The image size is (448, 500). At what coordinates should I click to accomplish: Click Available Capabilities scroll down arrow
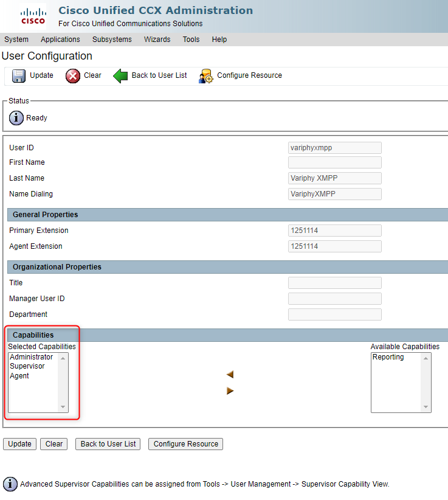426,406
